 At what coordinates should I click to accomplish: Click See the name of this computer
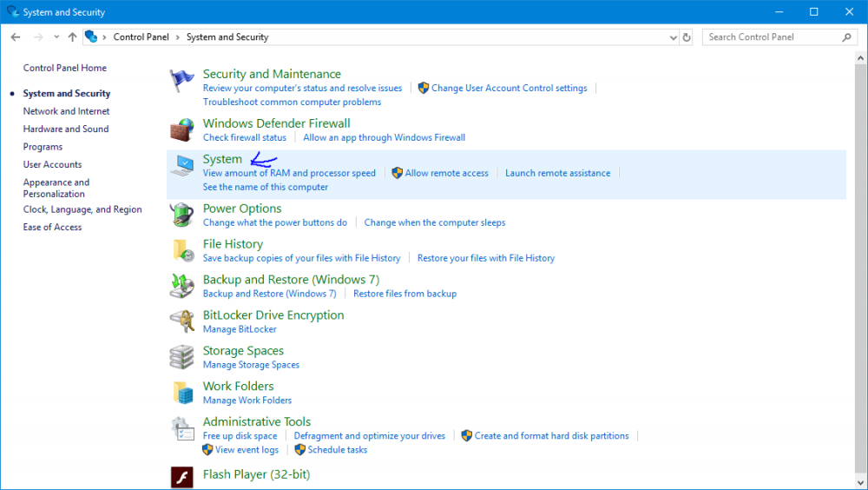point(265,188)
